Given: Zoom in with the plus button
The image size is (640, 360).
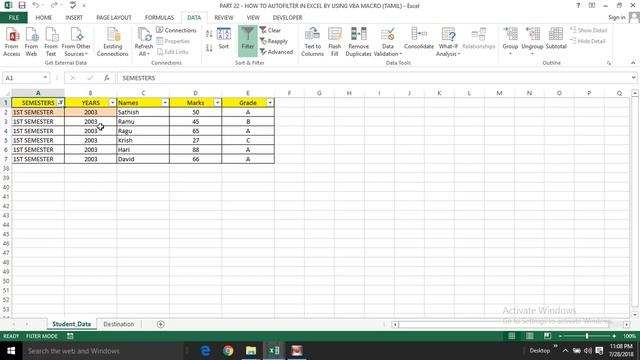Looking at the screenshot, I should [613, 336].
